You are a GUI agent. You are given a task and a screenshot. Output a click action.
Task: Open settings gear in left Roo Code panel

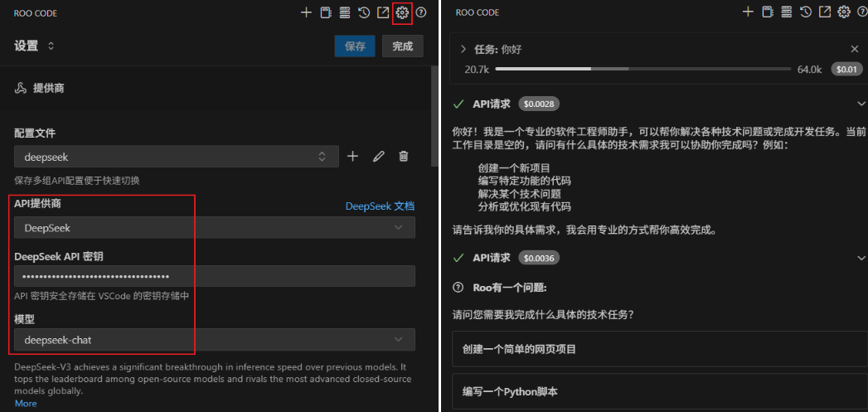[403, 12]
